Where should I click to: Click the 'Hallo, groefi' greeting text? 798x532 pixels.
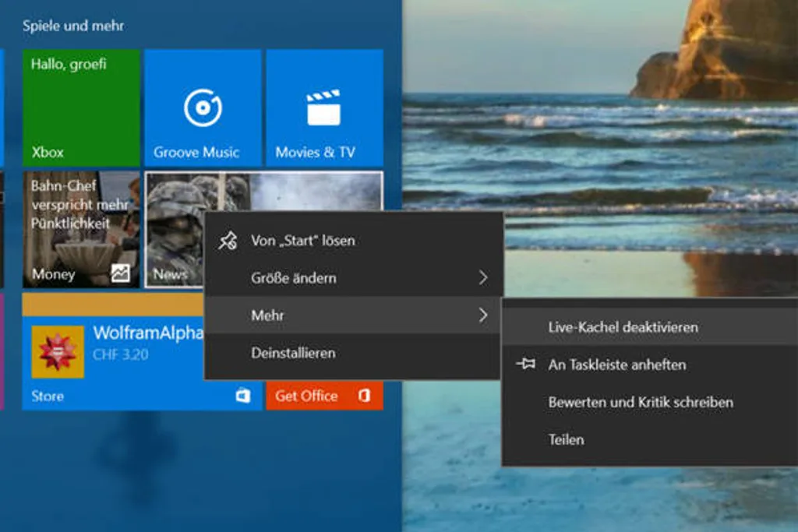tap(69, 64)
